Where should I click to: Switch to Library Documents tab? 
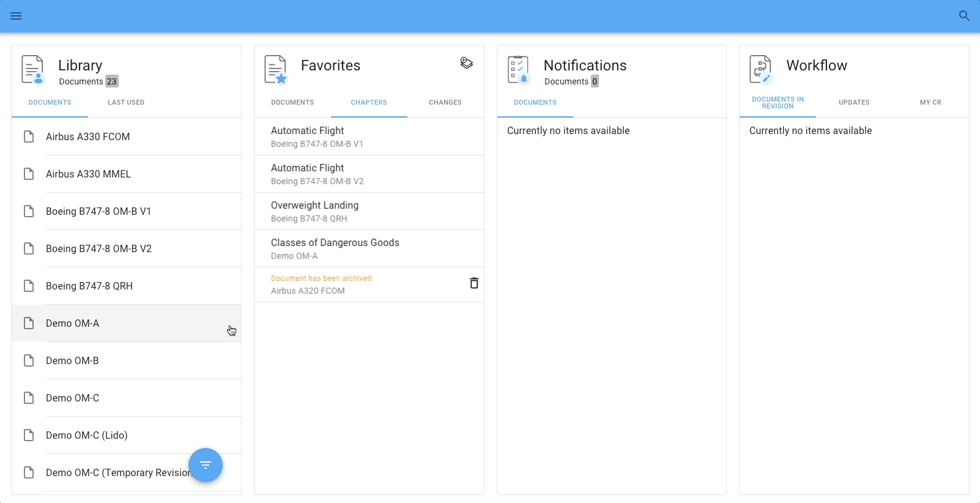pos(50,102)
